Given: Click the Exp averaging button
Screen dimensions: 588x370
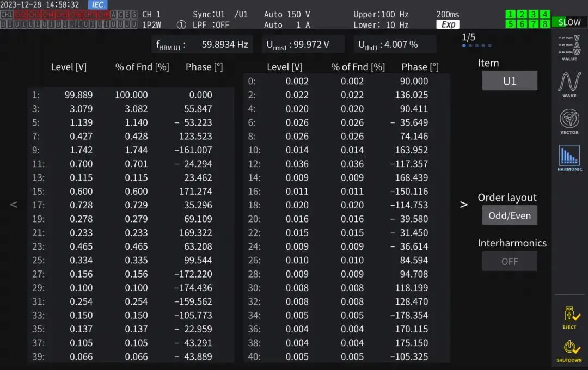Looking at the screenshot, I should 448,24.
